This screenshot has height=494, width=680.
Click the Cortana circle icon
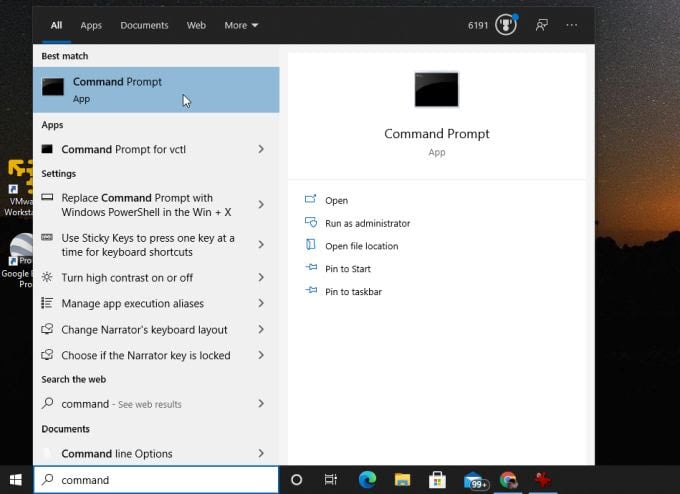[296, 480]
